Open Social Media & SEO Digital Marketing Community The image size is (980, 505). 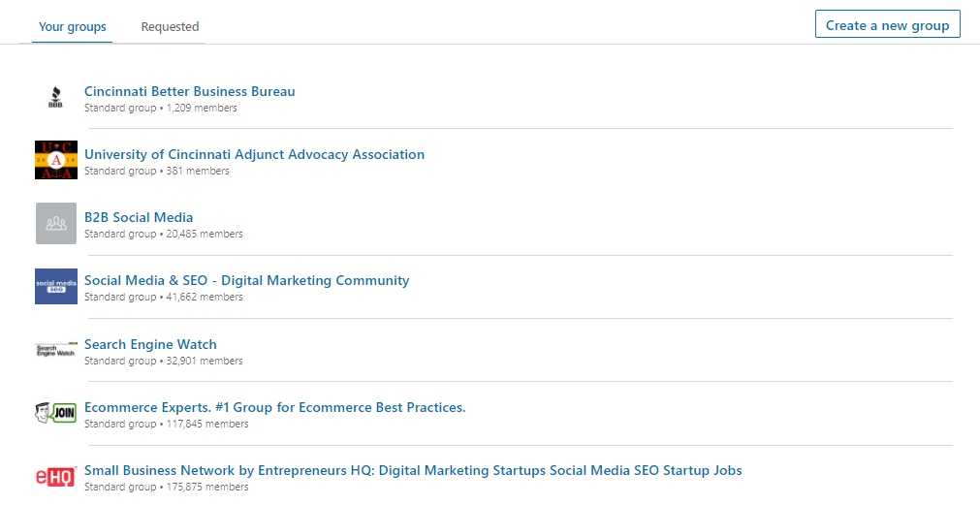(x=247, y=281)
